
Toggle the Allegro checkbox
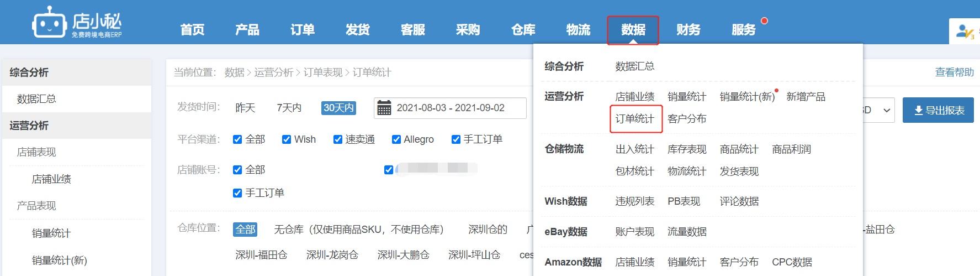396,139
